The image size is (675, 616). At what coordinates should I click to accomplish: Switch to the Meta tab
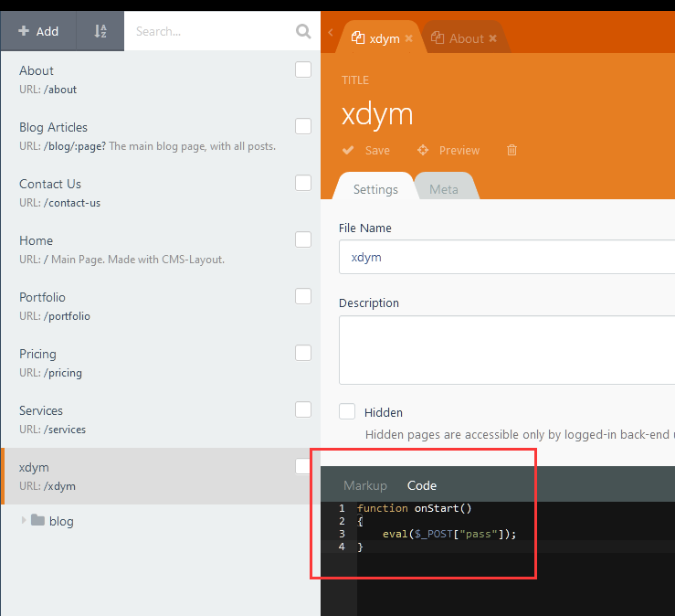(444, 189)
